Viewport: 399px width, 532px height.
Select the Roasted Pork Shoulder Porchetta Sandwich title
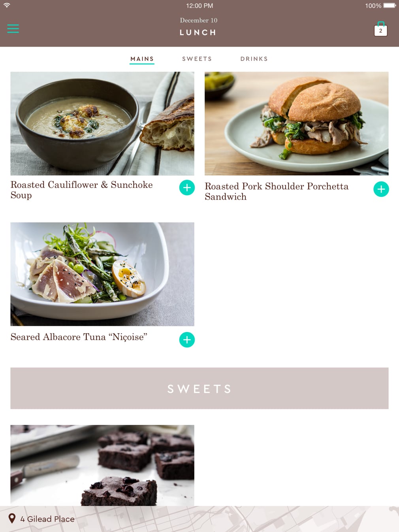click(277, 191)
